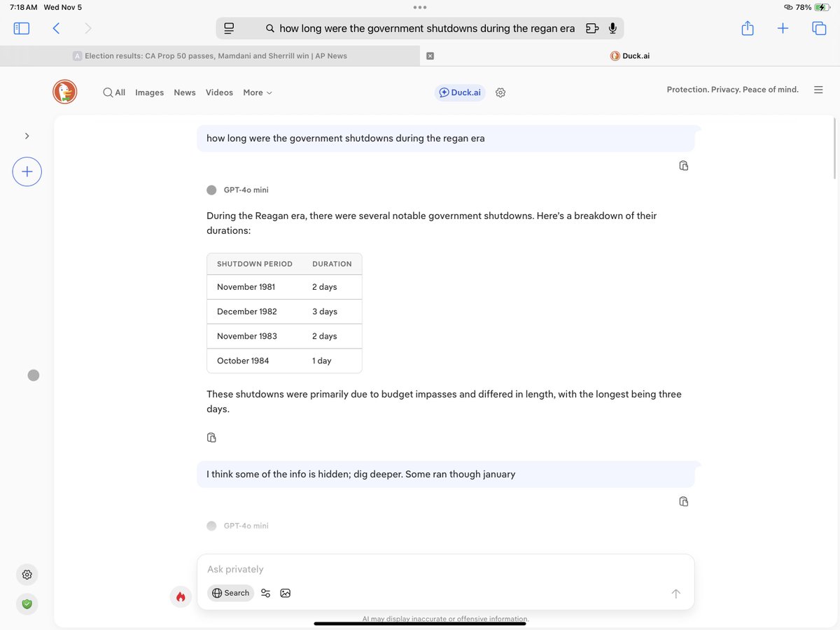
Task: Start a new chat with plus button
Action: coord(27,171)
